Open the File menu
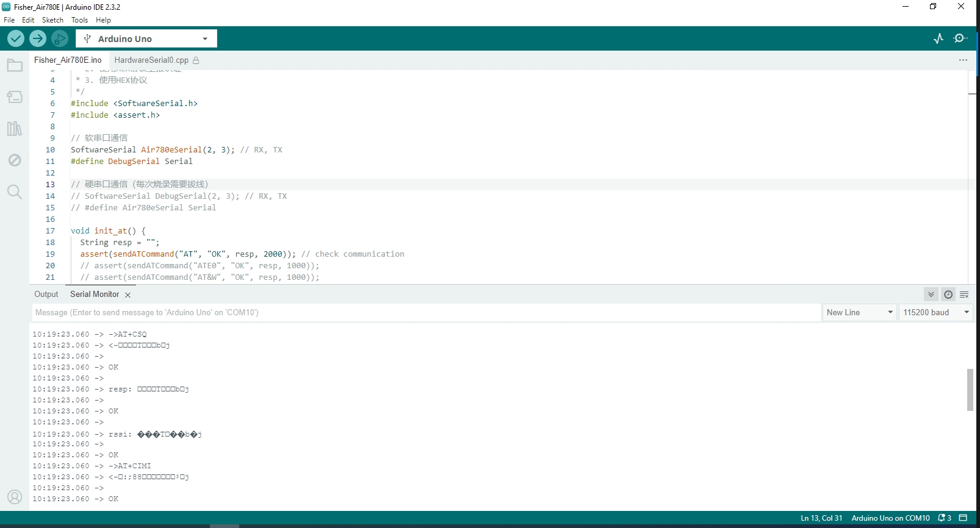The width and height of the screenshot is (980, 528). point(9,20)
